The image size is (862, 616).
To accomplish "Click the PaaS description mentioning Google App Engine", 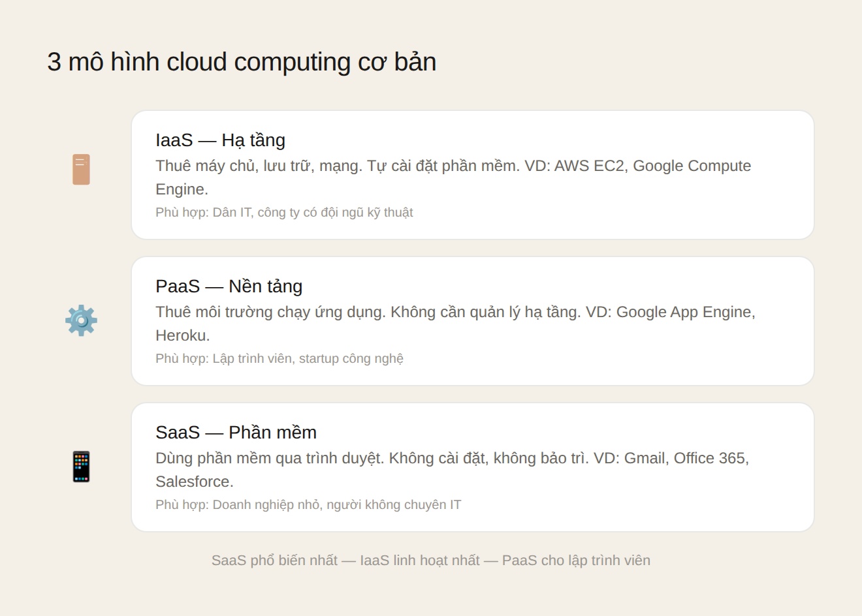I will pyautogui.click(x=455, y=324).
